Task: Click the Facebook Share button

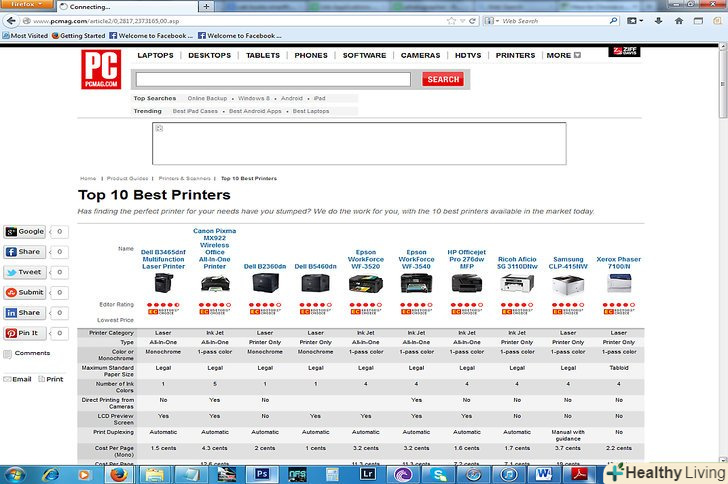Action: click(x=26, y=252)
